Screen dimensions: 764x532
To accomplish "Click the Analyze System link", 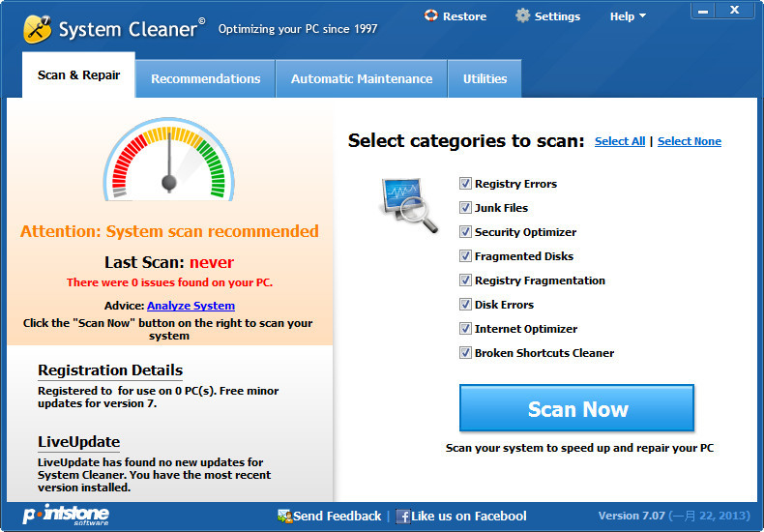I will tap(191, 306).
